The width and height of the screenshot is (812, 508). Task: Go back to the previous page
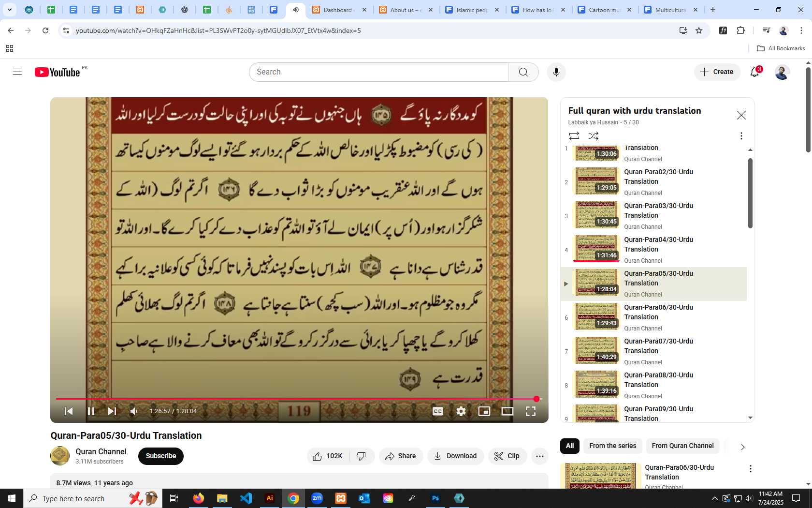(11, 30)
